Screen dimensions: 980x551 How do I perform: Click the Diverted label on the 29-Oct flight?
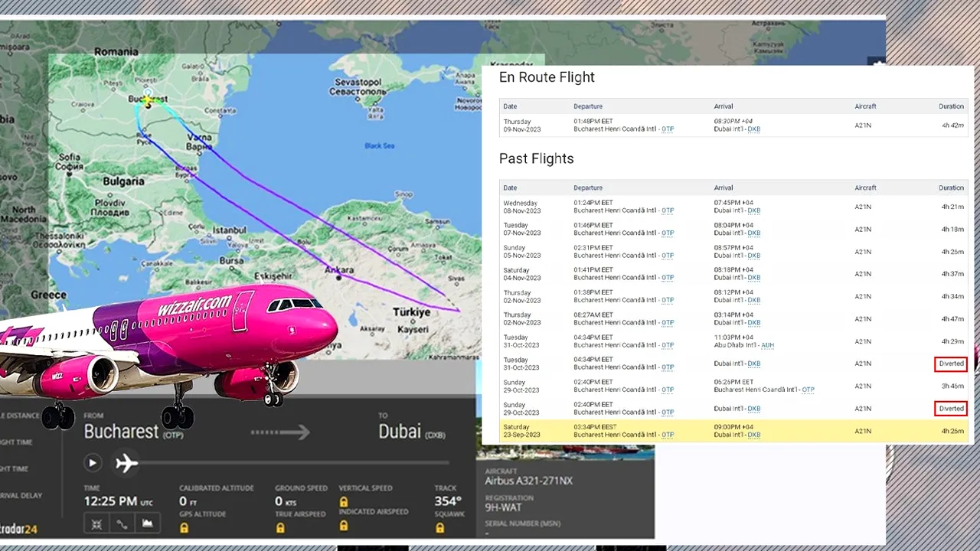949,409
